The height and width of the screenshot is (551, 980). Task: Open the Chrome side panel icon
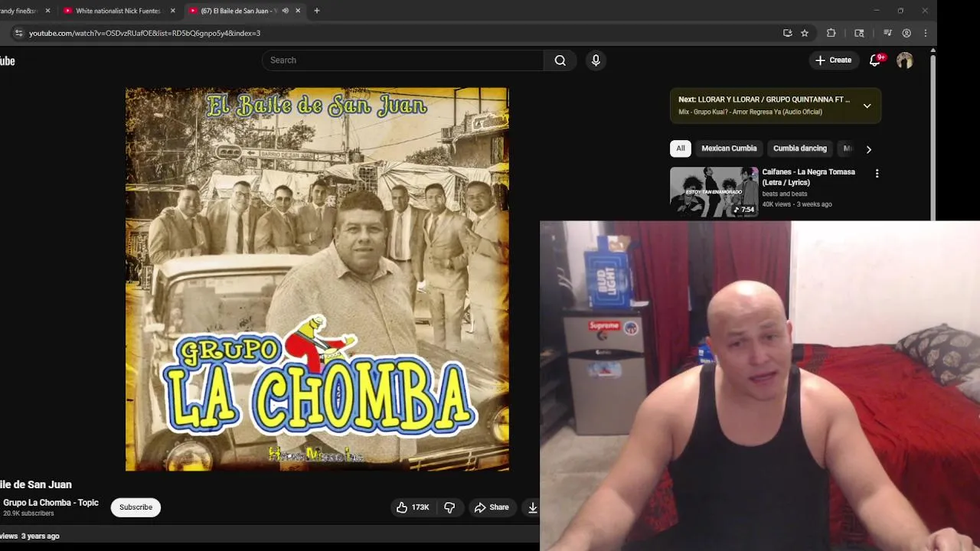(x=859, y=33)
